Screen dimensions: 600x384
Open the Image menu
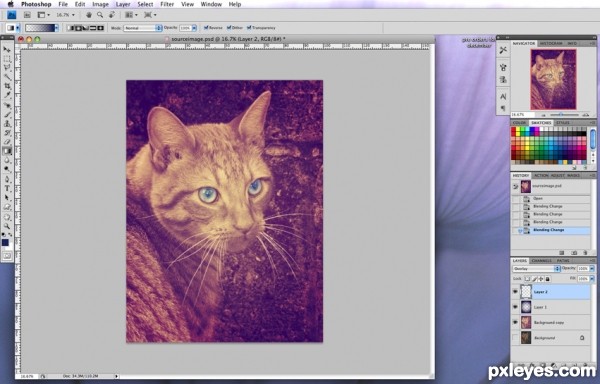(100, 4)
